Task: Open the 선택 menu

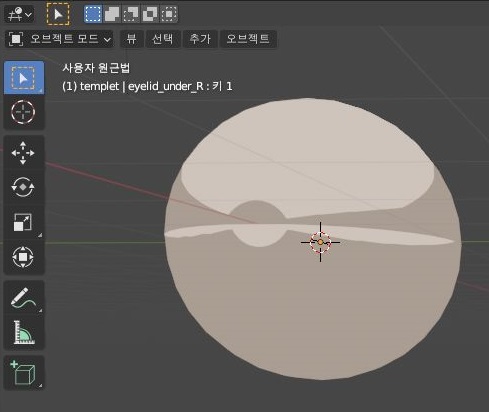Action: 162,39
